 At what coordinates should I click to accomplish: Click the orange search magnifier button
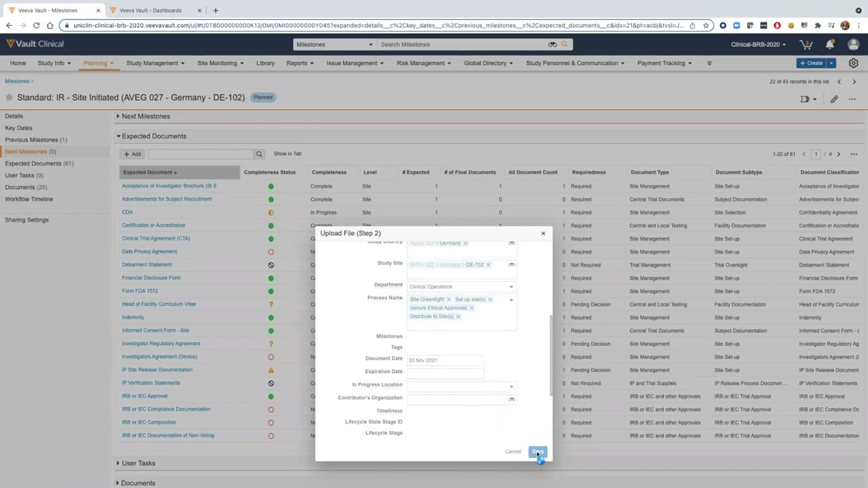[565, 45]
